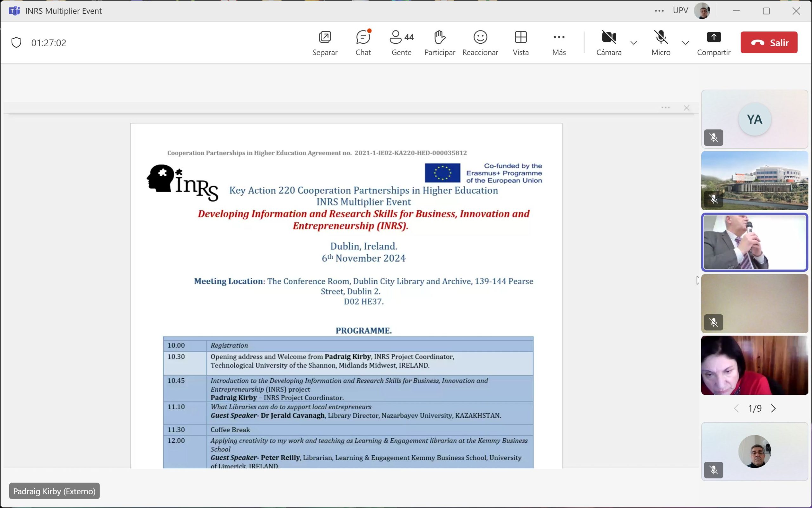The image size is (812, 508).
Task: Go to next participant page
Action: pos(773,408)
